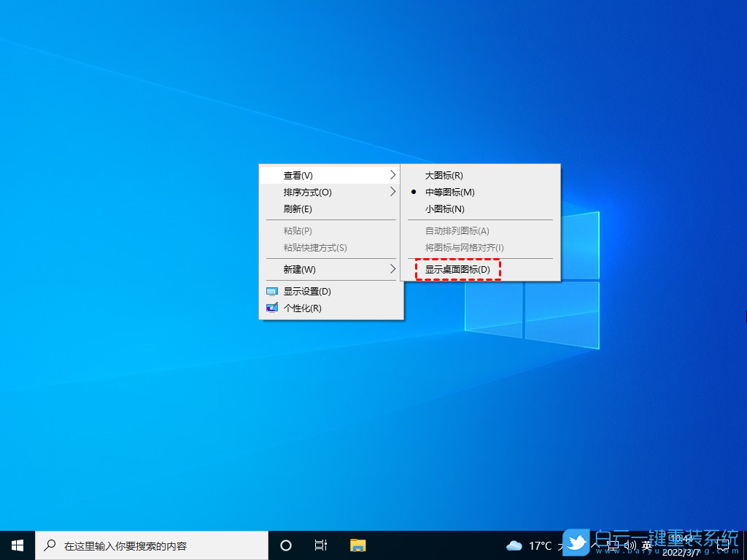
Task: Select 小图标(N) view size
Action: coord(446,209)
